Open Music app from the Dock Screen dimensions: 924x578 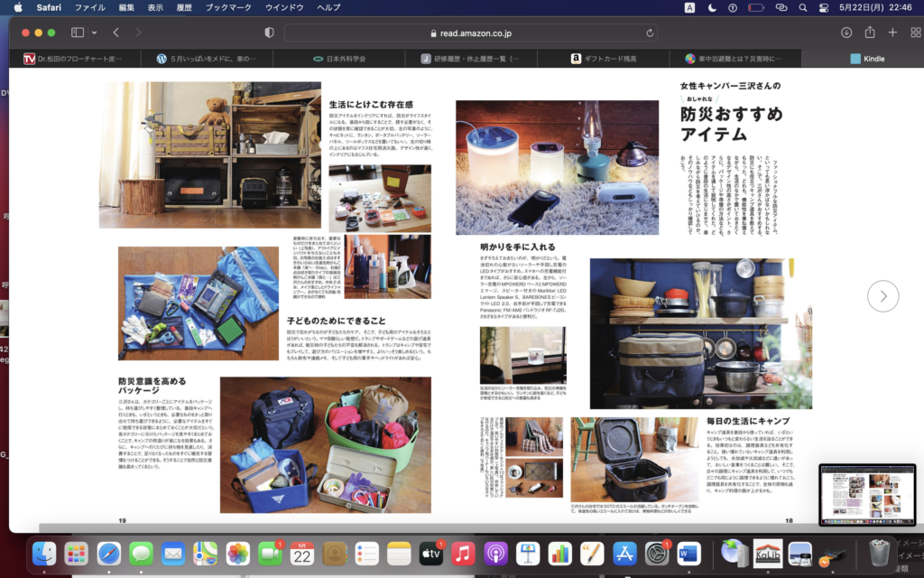[x=463, y=553]
